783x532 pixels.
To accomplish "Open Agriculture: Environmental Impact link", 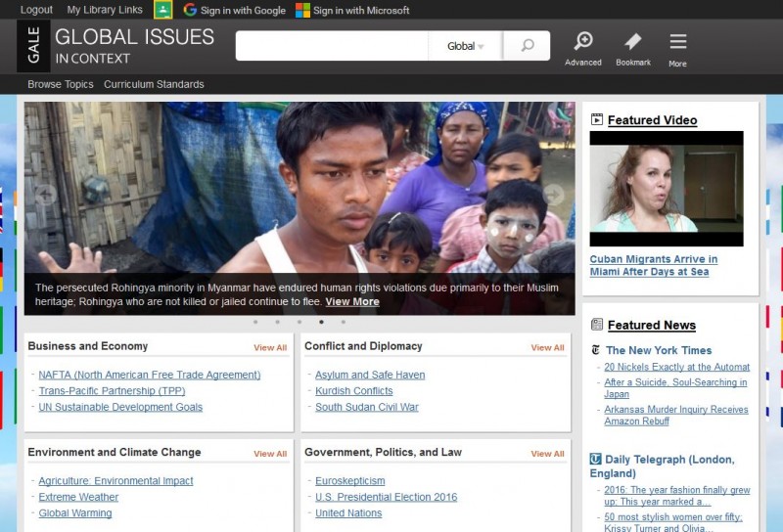I will (x=115, y=480).
